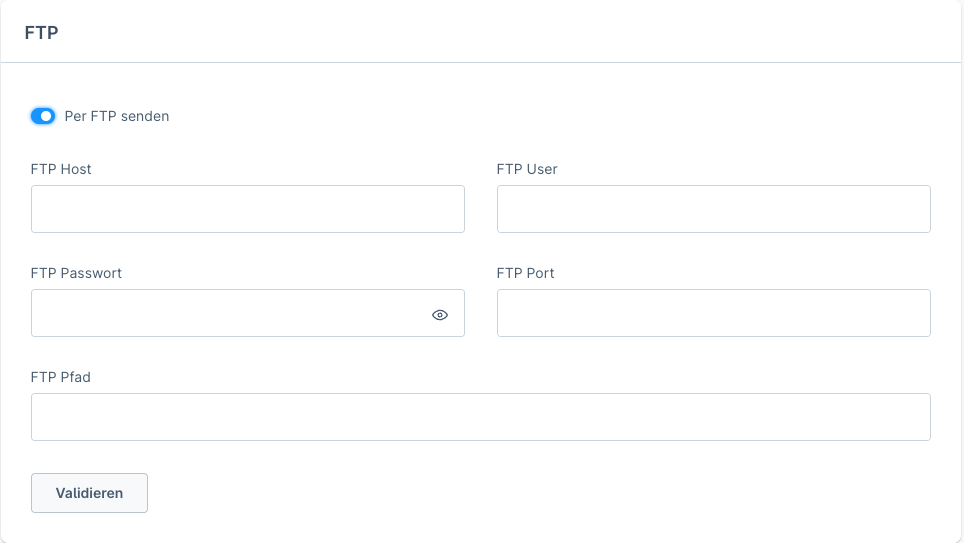964x543 pixels.
Task: Activate the port number entry box
Action: point(713,313)
